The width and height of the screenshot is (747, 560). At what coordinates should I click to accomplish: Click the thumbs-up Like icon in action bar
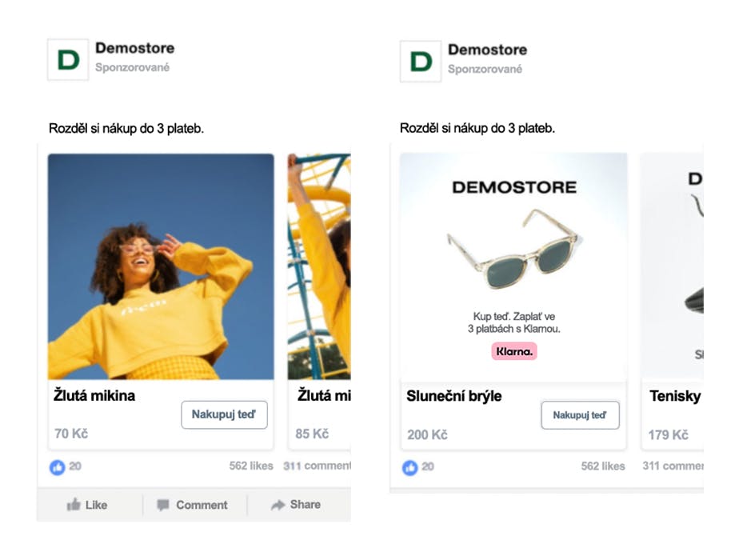[x=74, y=504]
